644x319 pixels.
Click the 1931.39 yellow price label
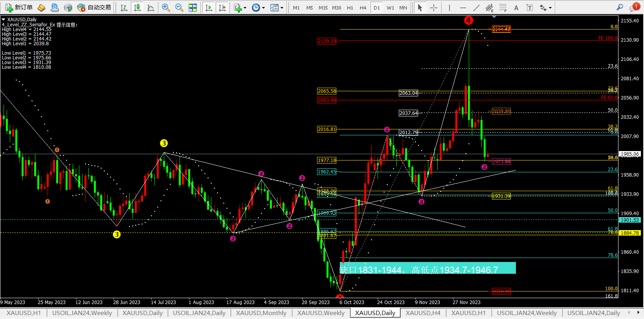pos(501,196)
